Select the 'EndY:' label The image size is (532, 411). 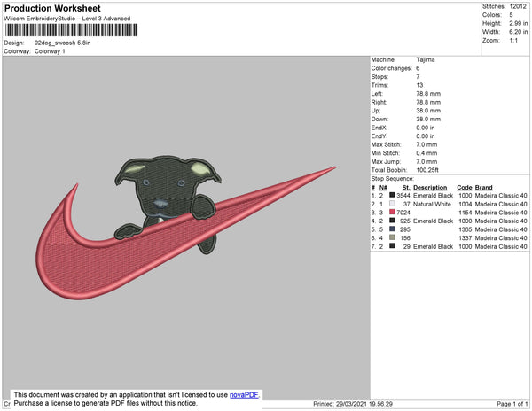click(379, 136)
